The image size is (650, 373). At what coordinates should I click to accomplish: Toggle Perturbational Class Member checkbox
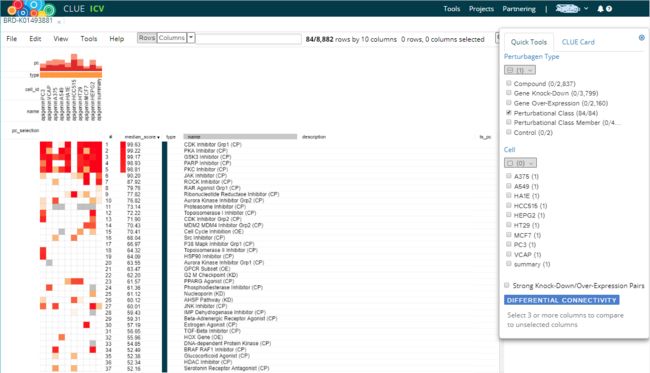click(x=509, y=122)
